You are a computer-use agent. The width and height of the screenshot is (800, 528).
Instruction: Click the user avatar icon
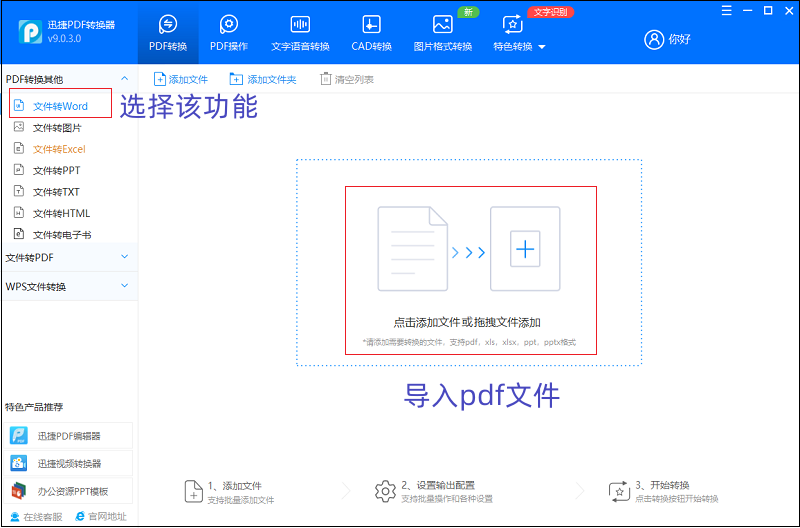[x=654, y=39]
